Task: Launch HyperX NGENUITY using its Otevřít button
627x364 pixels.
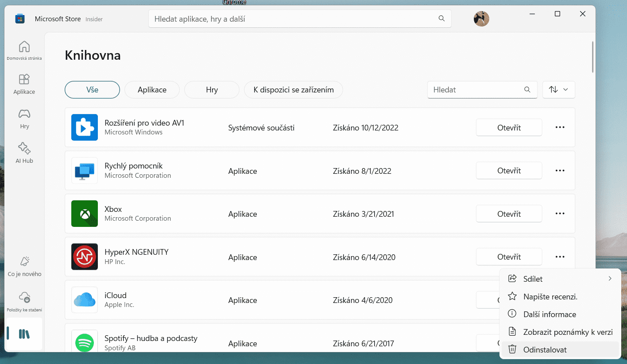Action: click(509, 257)
